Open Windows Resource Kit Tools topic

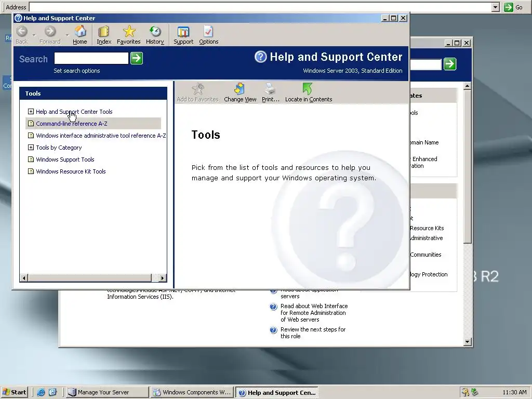(x=71, y=171)
